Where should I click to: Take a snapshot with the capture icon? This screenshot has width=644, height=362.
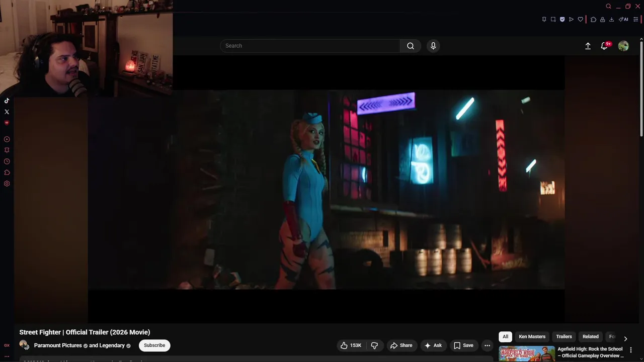tap(553, 20)
